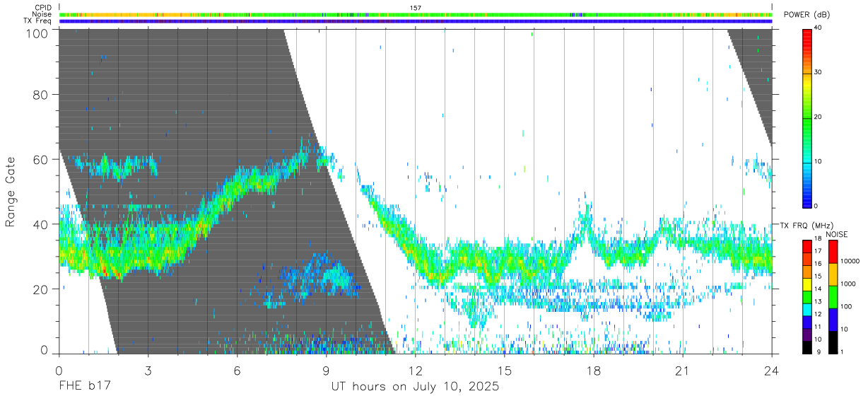Click the 'Noise' row label
The image size is (868, 401).
pos(42,14)
